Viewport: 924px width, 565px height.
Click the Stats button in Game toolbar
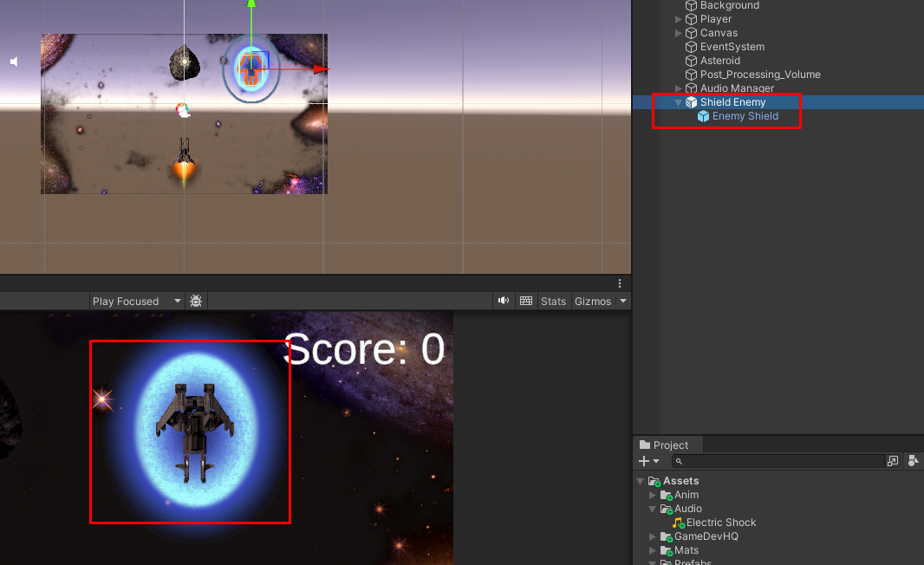pyautogui.click(x=553, y=301)
